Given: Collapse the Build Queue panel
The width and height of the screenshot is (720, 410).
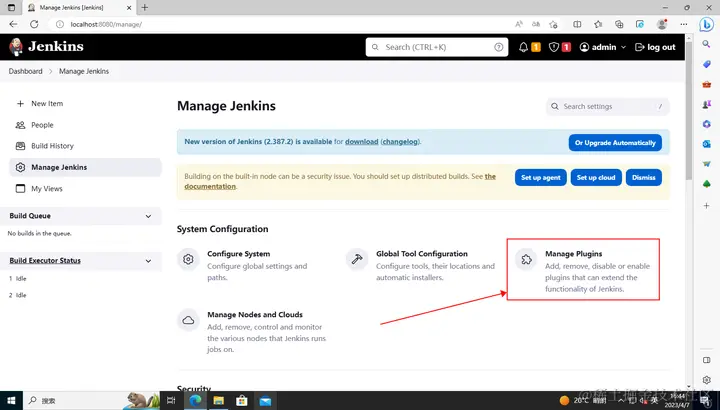Looking at the screenshot, I should coord(148,216).
